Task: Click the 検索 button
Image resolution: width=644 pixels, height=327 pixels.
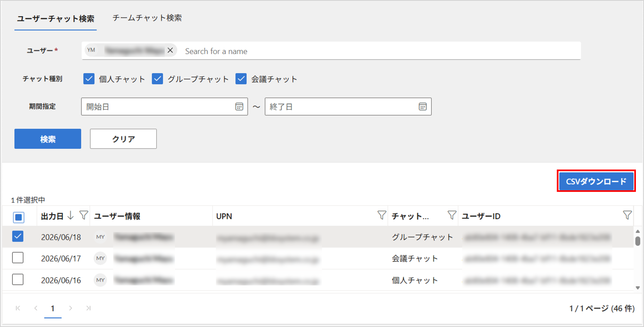Action: [x=48, y=139]
